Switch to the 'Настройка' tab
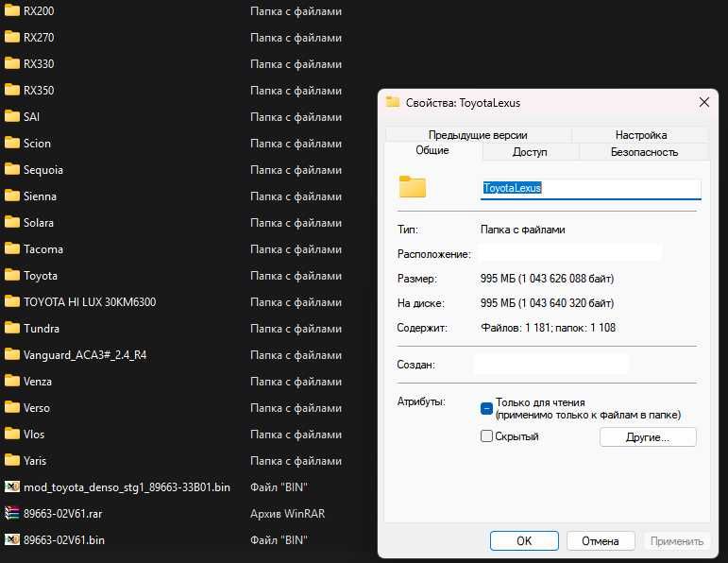The image size is (728, 563). pyautogui.click(x=641, y=135)
